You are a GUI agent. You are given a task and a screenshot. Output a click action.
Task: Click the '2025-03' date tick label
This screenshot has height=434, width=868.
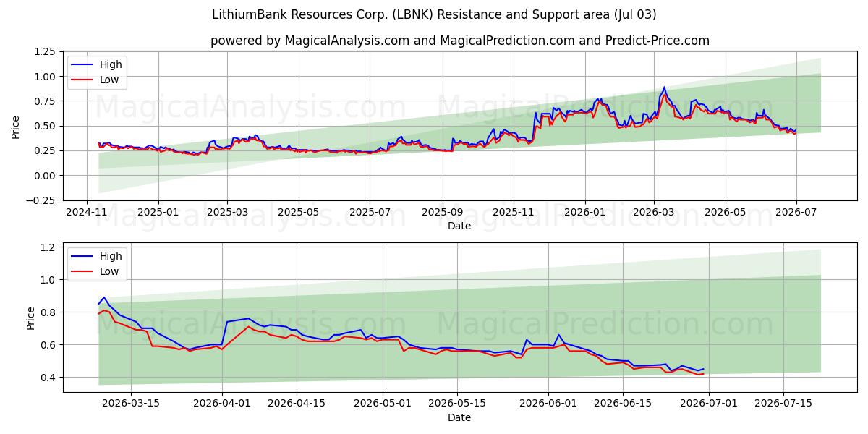click(227, 213)
